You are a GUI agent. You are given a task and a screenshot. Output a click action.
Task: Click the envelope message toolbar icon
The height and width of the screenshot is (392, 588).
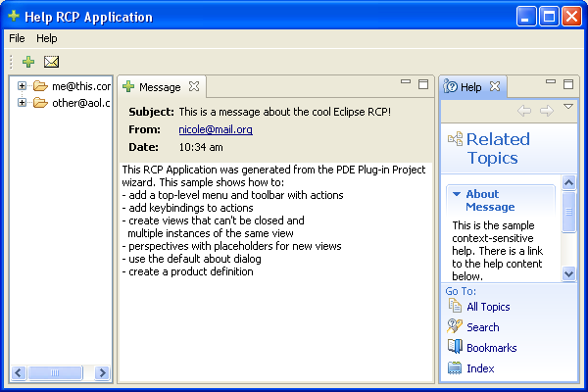pos(51,62)
